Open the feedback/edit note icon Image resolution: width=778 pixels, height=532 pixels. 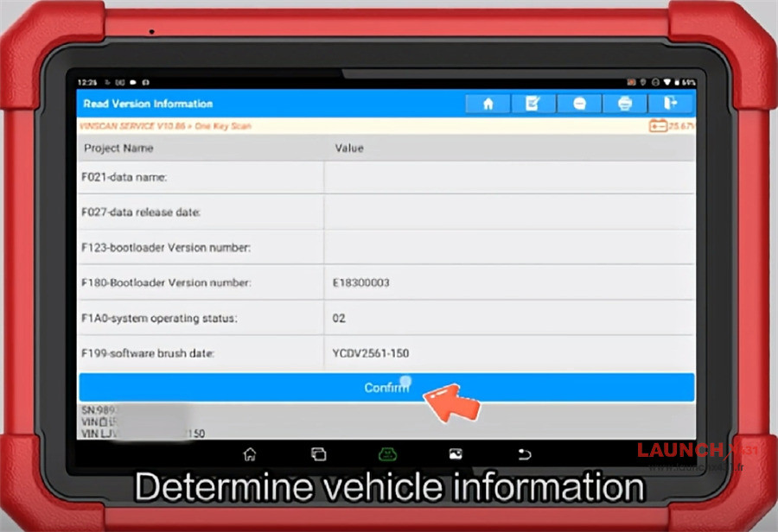[x=533, y=104]
